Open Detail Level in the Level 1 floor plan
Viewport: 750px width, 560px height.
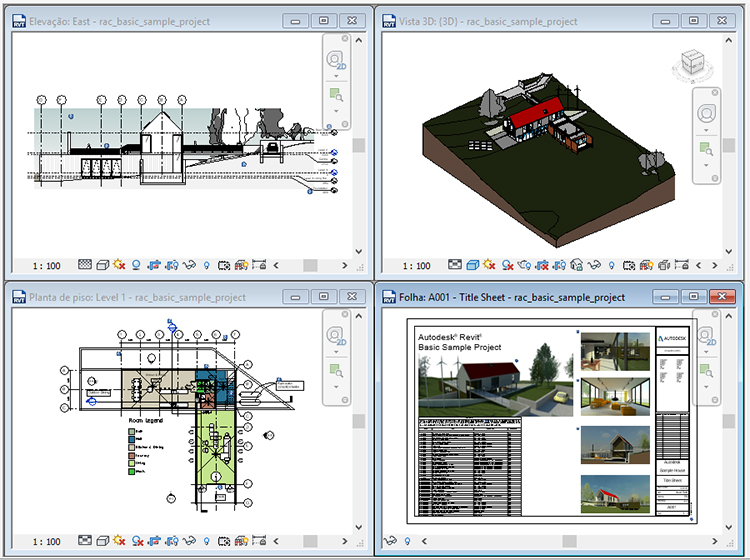85,540
